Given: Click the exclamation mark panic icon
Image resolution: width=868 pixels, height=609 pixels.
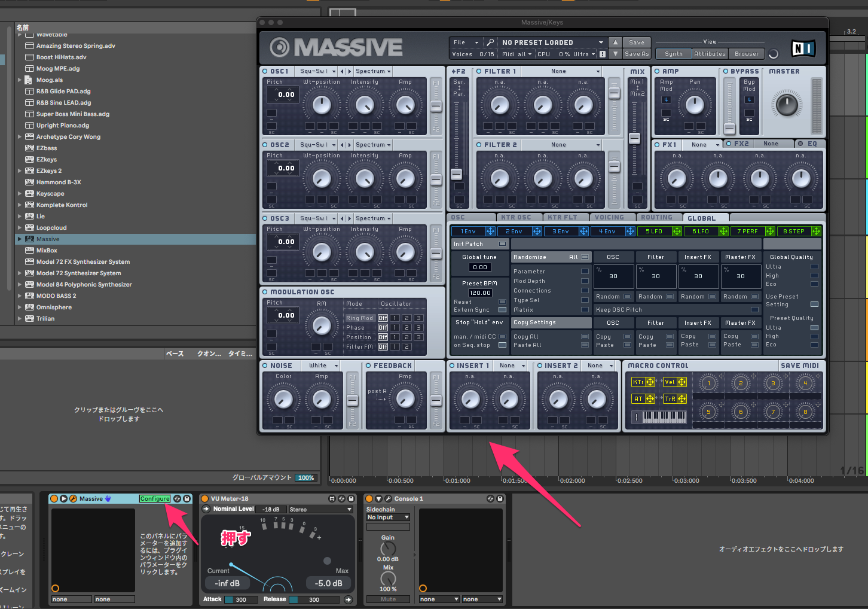Looking at the screenshot, I should coord(636,417).
